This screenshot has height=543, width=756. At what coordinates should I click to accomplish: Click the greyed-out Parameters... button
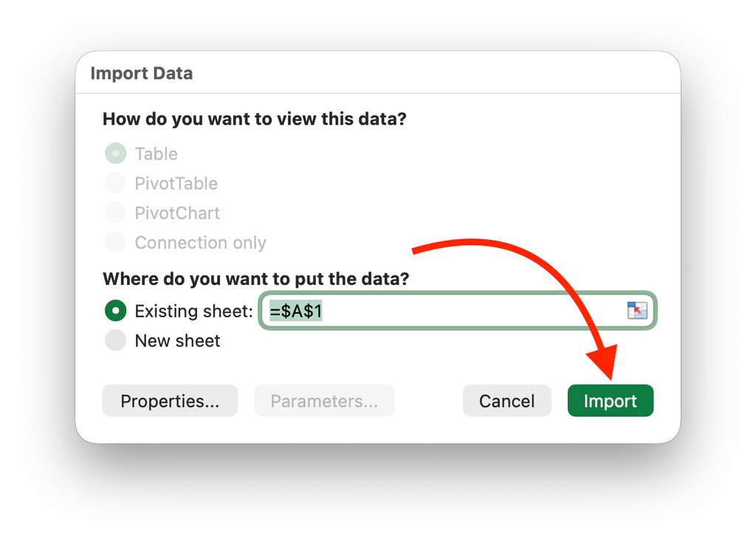(324, 401)
